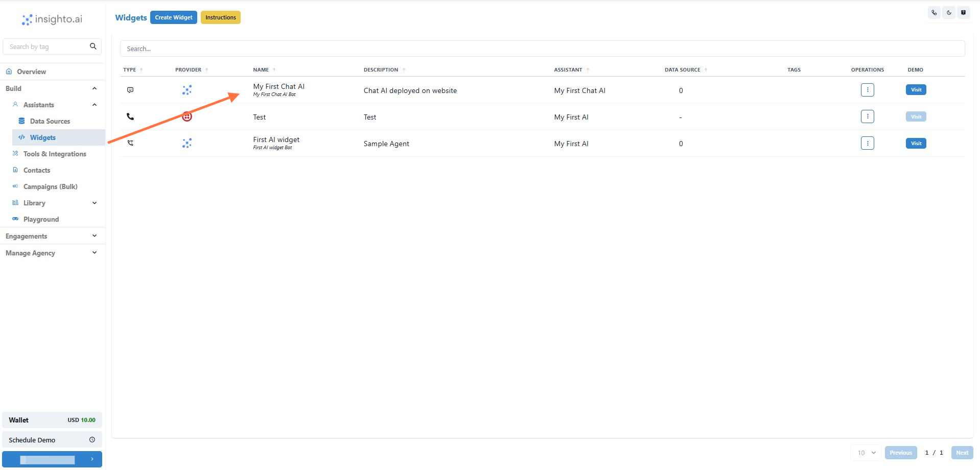The image size is (980, 470).
Task: Click the Widgets page heading
Action: tap(131, 17)
